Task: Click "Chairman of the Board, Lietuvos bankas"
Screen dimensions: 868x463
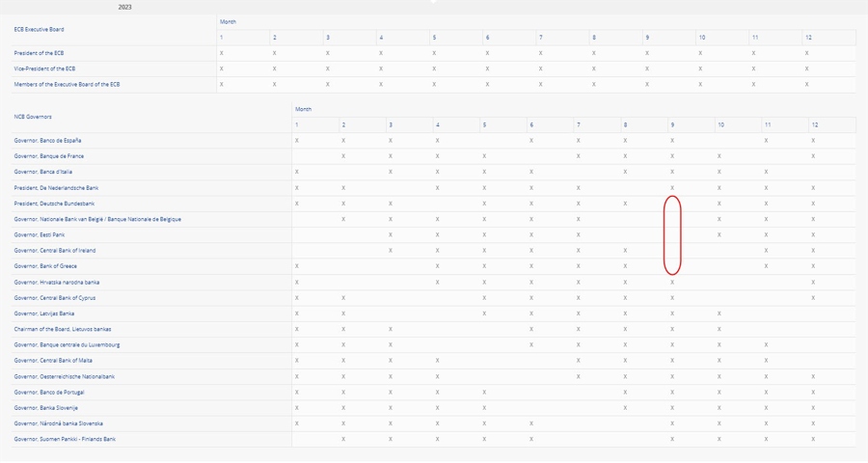Action: point(63,329)
